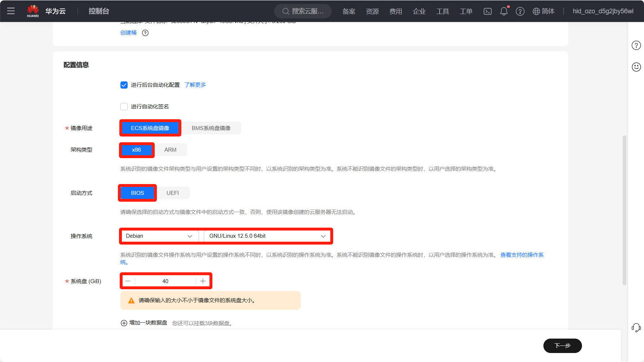Image resolution: width=644 pixels, height=362 pixels.
Task: Click the 下一步 button
Action: tap(562, 346)
